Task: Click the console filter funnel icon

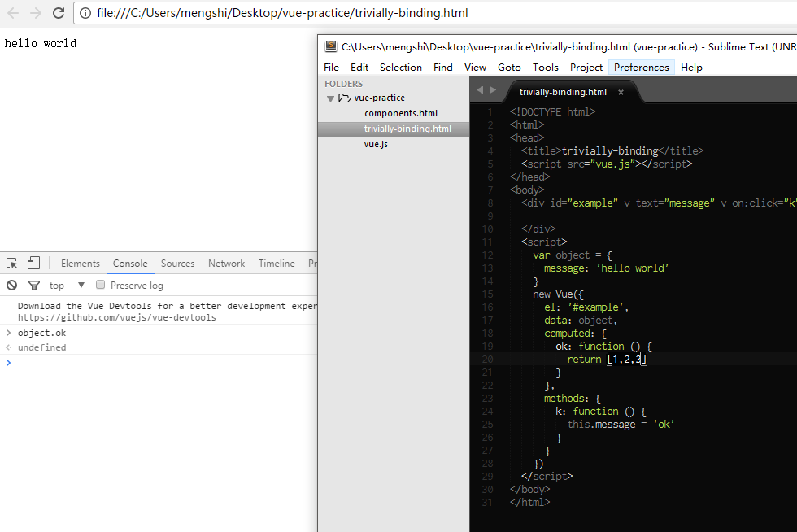Action: pyautogui.click(x=34, y=286)
